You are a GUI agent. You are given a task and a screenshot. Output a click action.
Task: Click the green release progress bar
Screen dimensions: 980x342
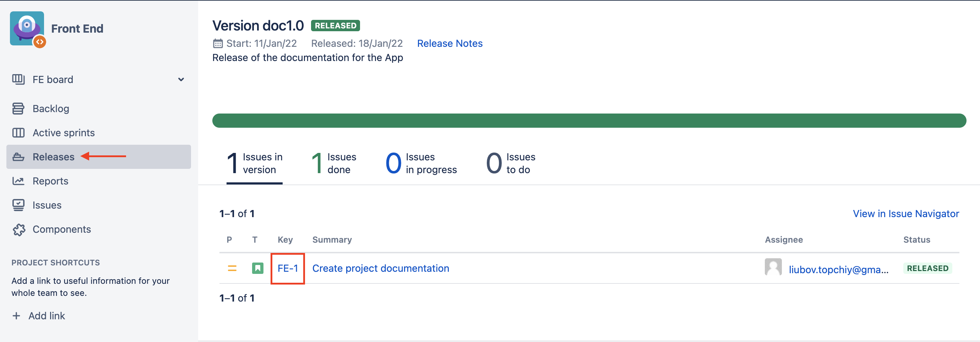[x=589, y=121]
